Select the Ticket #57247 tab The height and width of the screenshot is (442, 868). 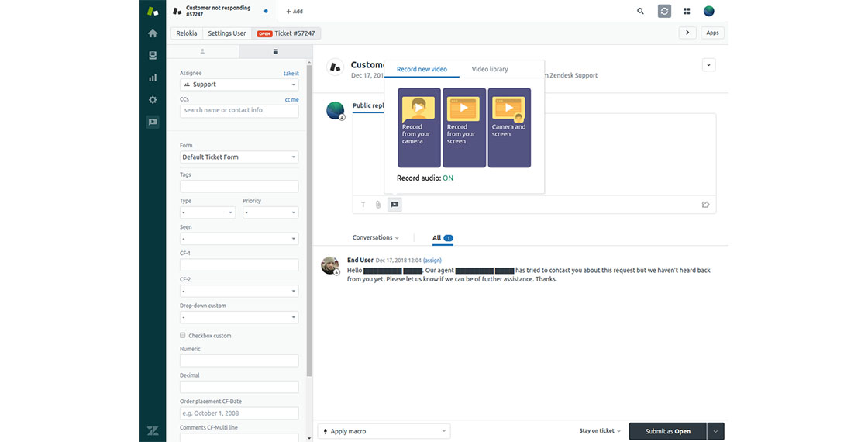point(286,33)
